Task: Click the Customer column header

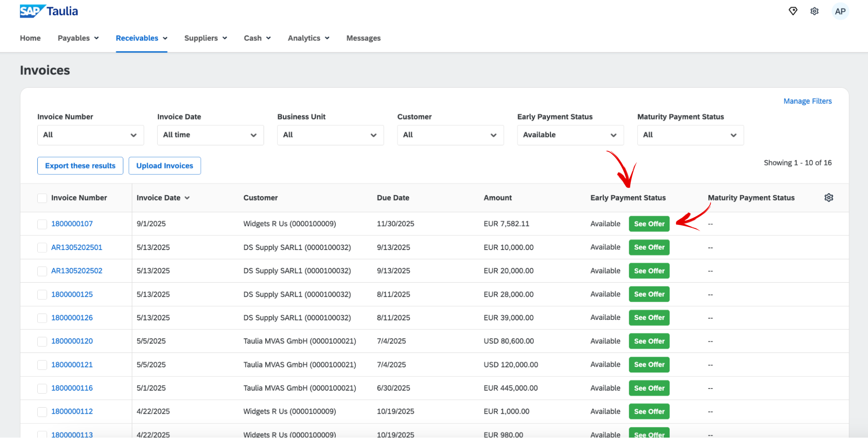Action: [x=261, y=198]
